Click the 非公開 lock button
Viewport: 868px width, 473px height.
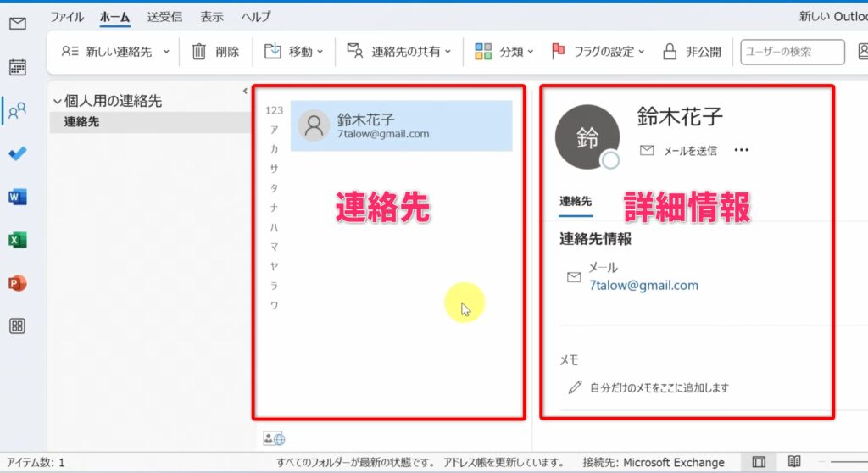(692, 52)
